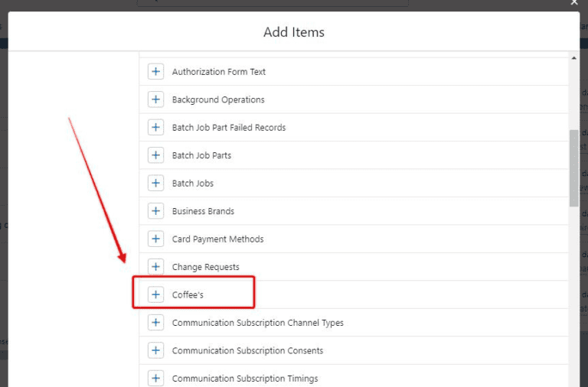
Task: Click the Change Requests label
Action: 205,267
